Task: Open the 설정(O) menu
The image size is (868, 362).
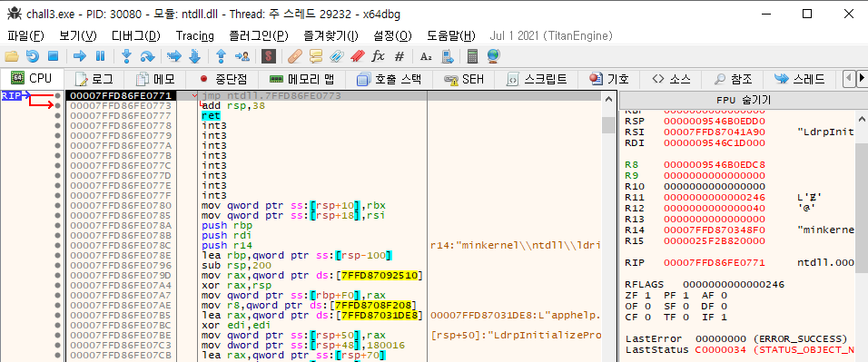Action: pos(392,36)
